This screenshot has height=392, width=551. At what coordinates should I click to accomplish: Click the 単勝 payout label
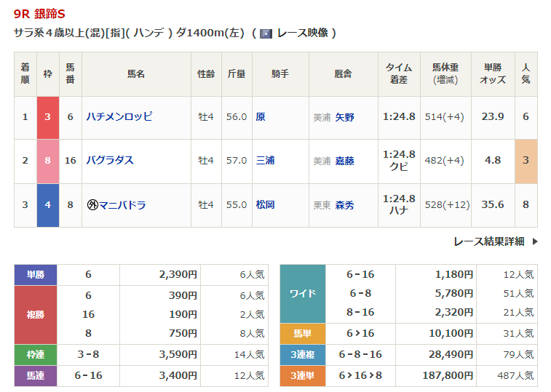(x=36, y=274)
